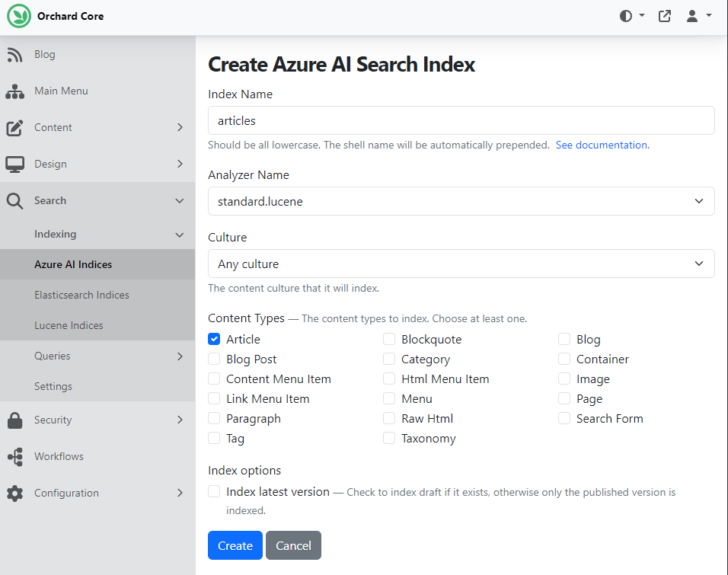Click the Workflows diagram icon
The width and height of the screenshot is (728, 575).
click(15, 456)
